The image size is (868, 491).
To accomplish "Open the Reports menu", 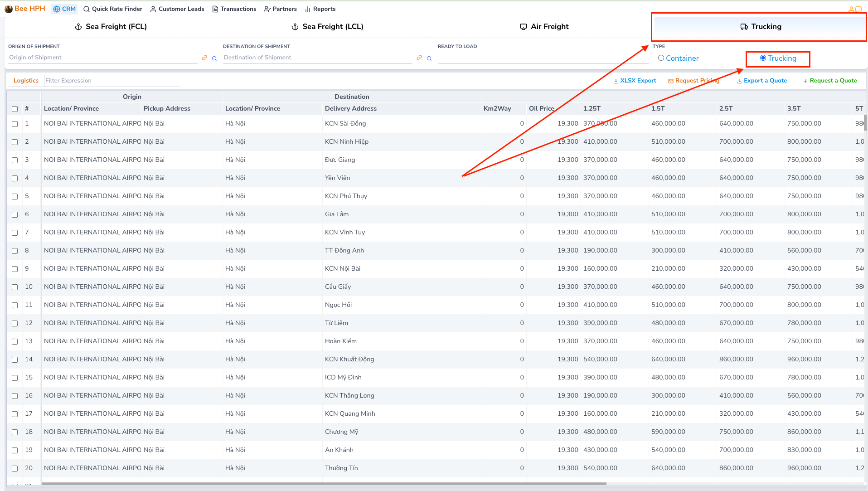I will click(x=320, y=9).
